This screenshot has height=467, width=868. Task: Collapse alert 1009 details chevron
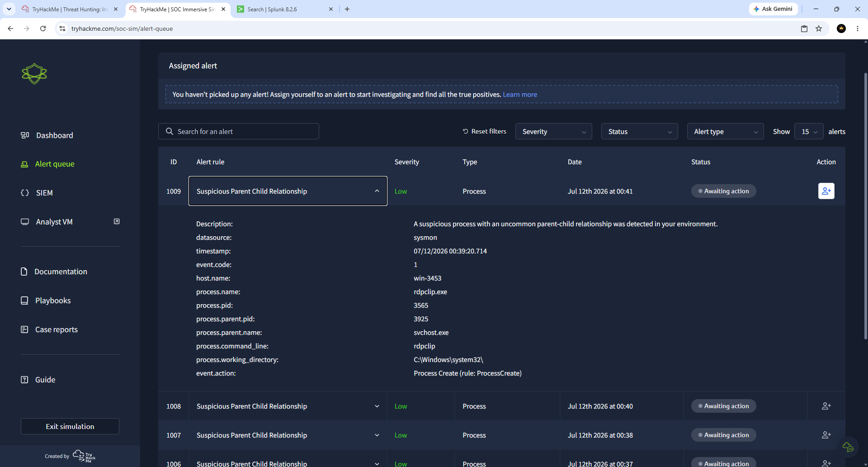(x=377, y=191)
